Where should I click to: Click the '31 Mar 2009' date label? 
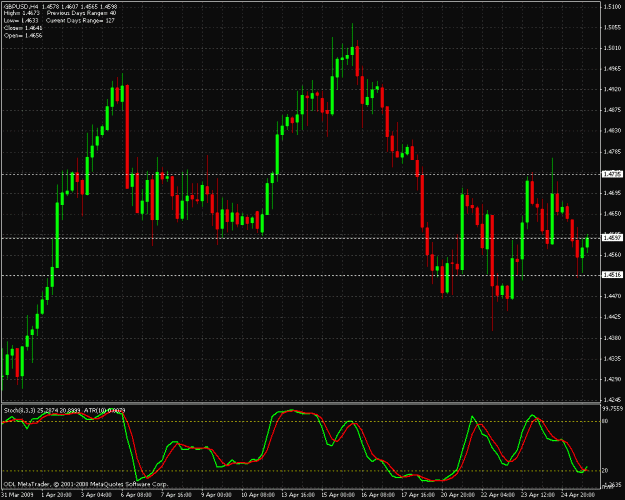(x=16, y=495)
